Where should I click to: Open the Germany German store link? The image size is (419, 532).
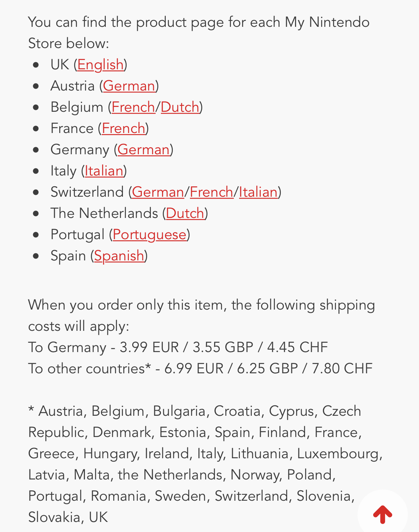143,149
